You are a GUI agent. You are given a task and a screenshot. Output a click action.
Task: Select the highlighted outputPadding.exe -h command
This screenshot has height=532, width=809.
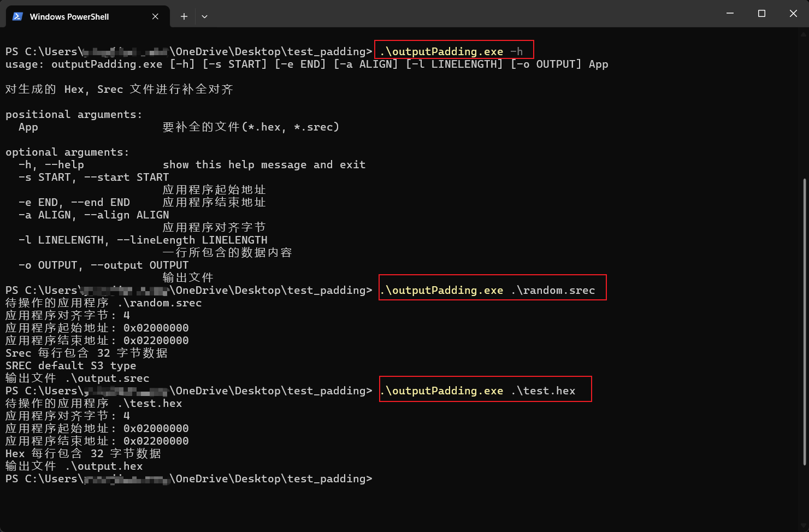454,50
